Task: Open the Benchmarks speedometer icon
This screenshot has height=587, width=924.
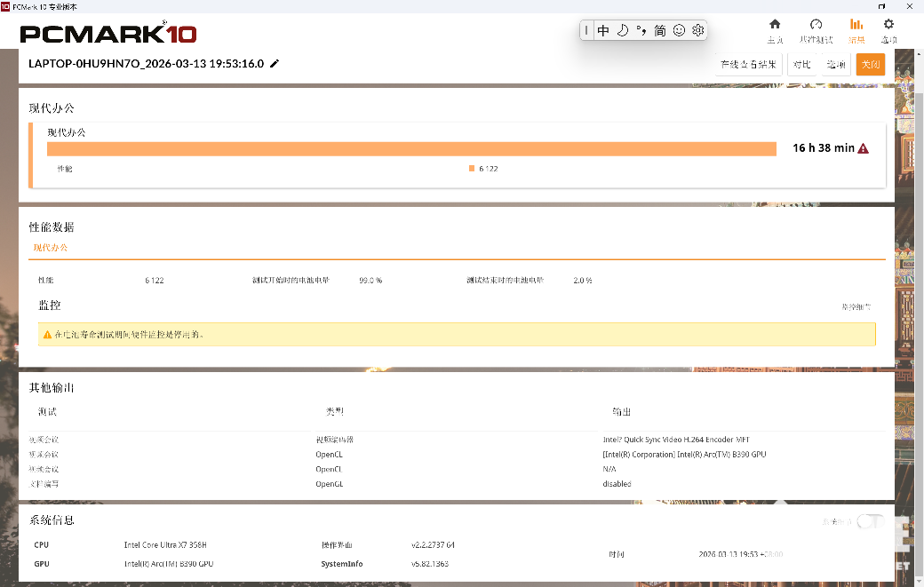Action: point(816,29)
